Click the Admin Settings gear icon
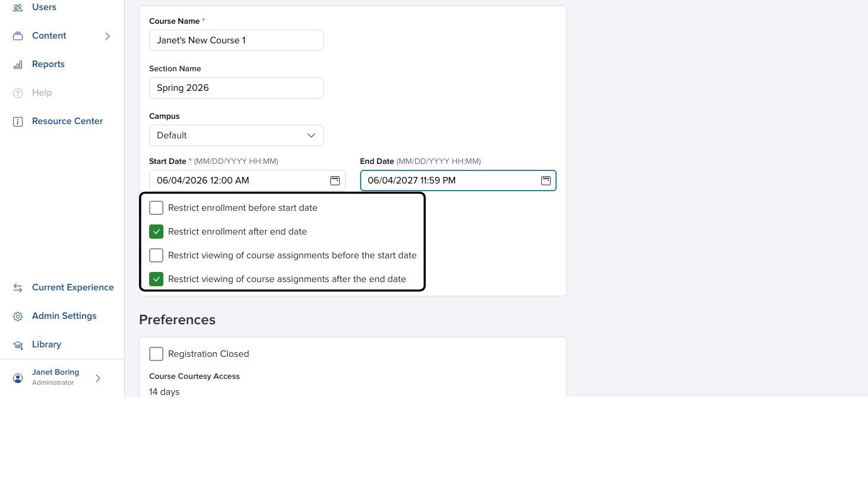Viewport: 868px width, 500px height. pyautogui.click(x=18, y=317)
